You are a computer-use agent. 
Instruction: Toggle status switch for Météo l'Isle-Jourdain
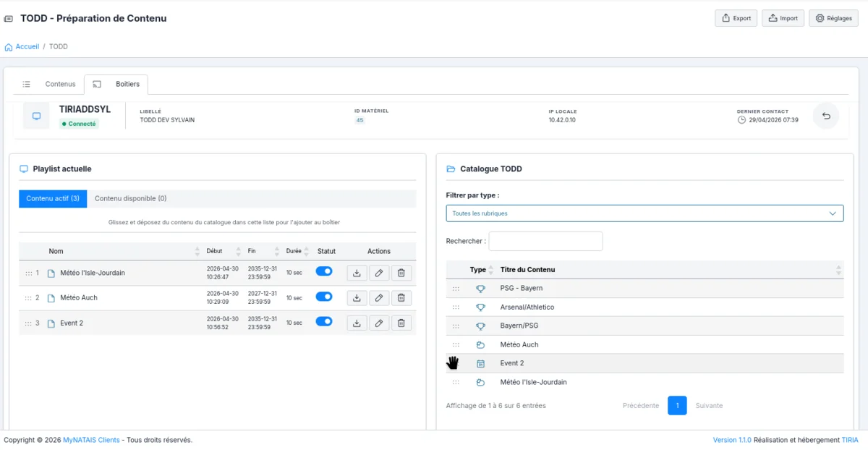pyautogui.click(x=324, y=271)
